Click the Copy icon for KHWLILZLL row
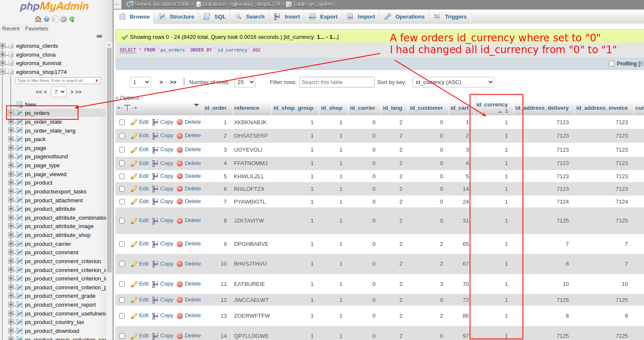This screenshot has height=340, width=644. coord(155,176)
